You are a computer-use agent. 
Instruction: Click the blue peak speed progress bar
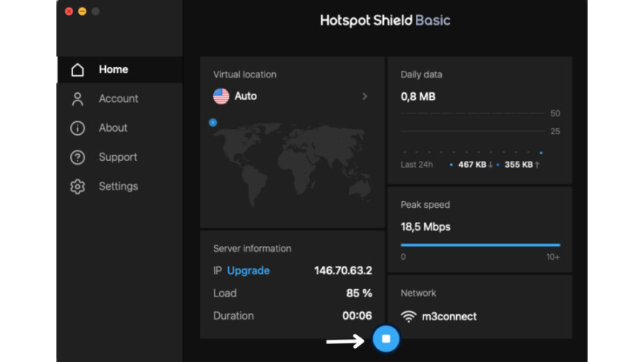480,245
